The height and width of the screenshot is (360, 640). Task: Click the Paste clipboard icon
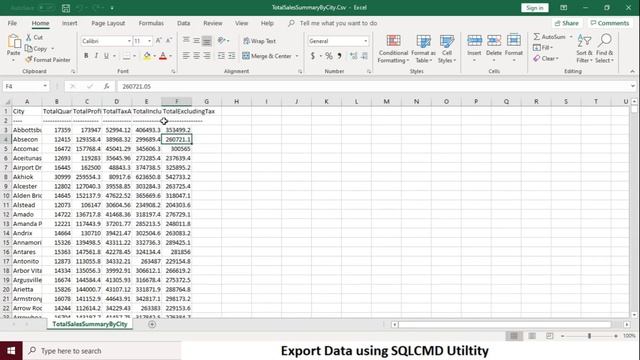pyautogui.click(x=13, y=42)
